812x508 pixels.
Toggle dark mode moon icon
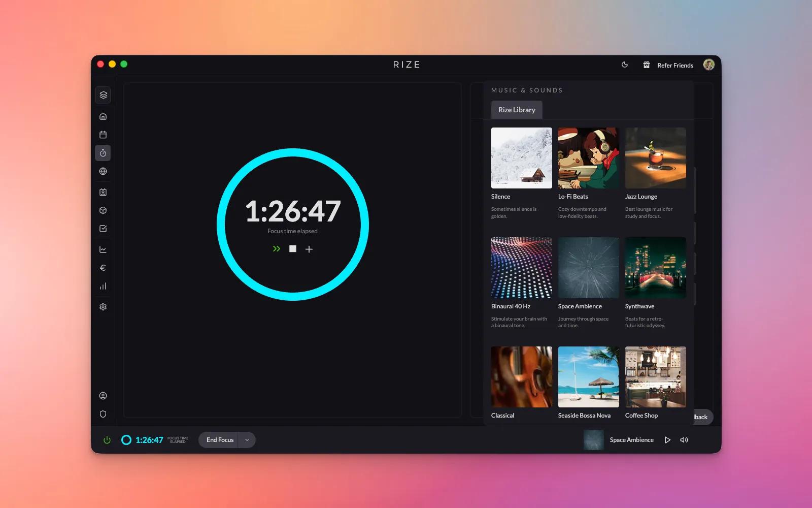[x=625, y=65]
